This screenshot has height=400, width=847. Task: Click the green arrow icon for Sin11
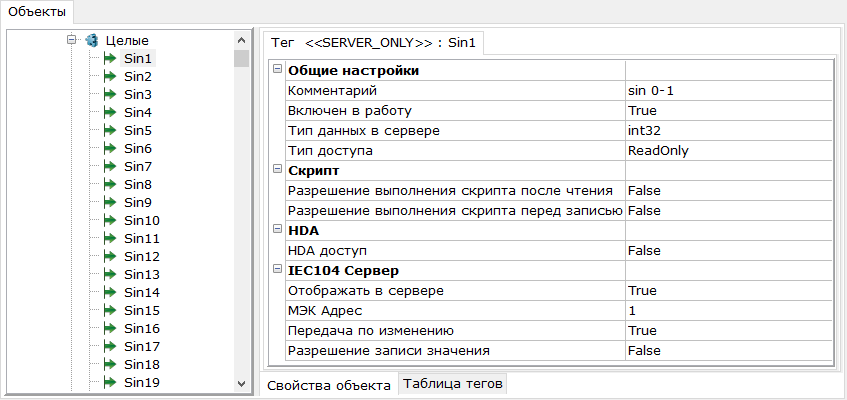click(110, 238)
